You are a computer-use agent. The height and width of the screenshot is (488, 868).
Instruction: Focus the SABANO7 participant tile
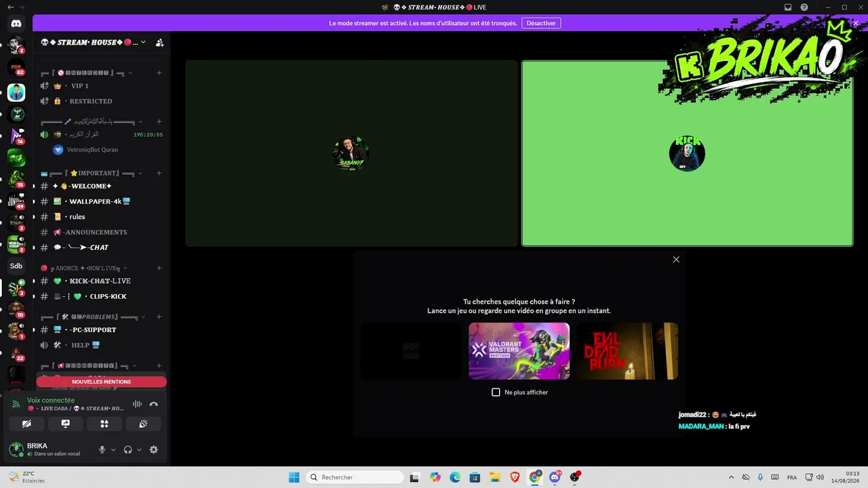[351, 153]
